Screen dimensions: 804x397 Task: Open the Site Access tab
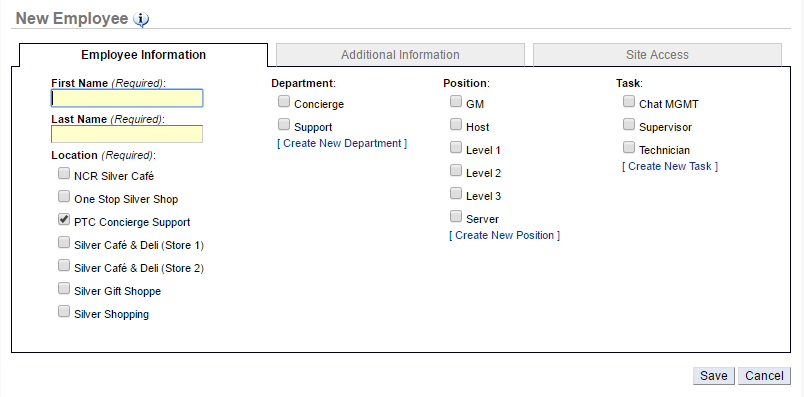tap(657, 55)
